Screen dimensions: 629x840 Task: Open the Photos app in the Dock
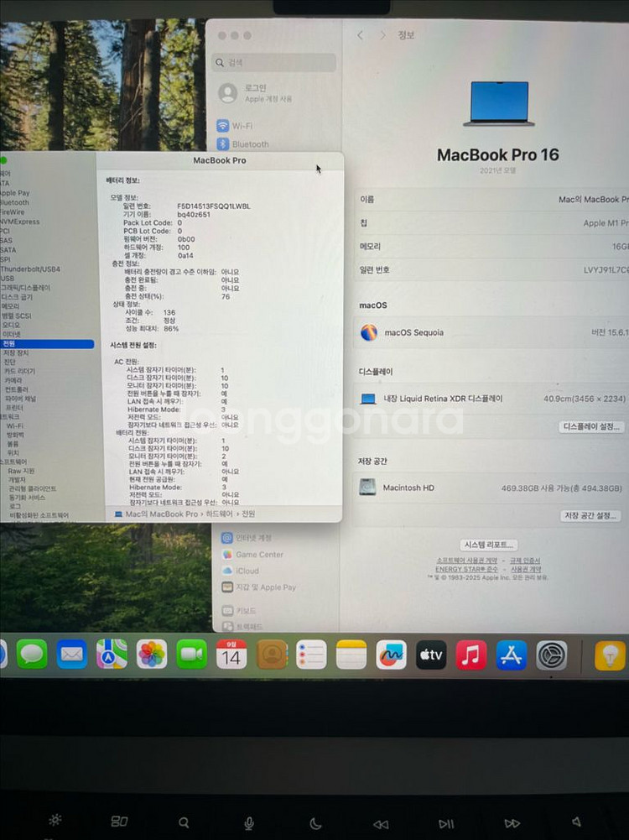point(152,654)
